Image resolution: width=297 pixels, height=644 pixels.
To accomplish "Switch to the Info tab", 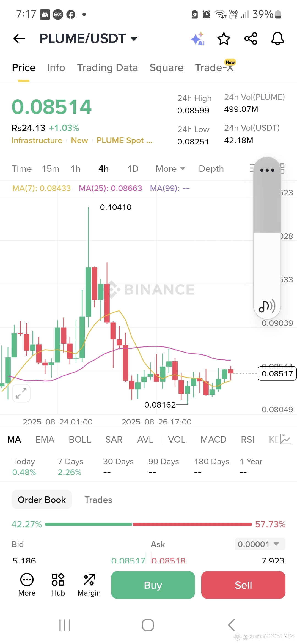I will tap(56, 68).
